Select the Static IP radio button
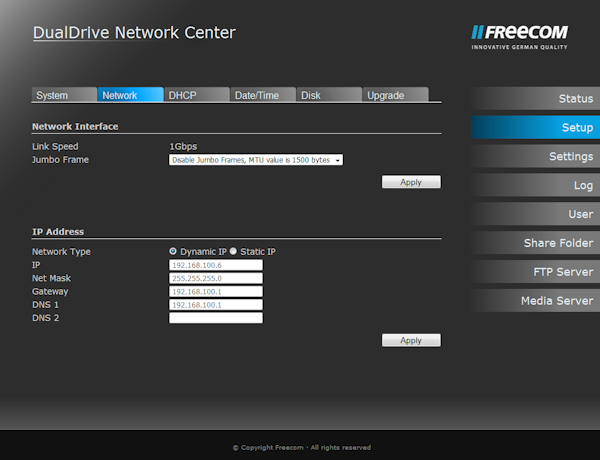The height and width of the screenshot is (460, 600). click(x=233, y=251)
